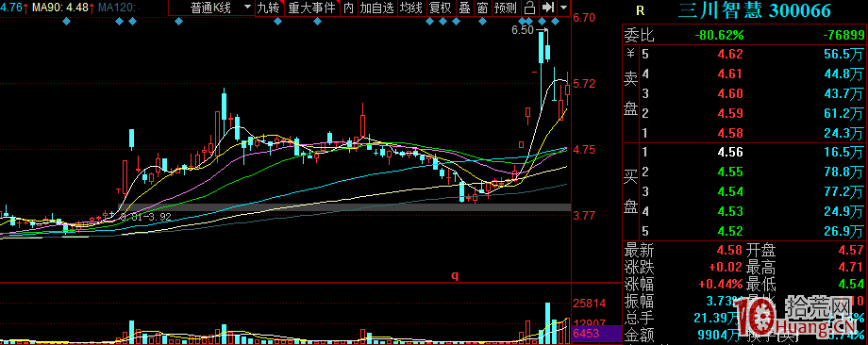This screenshot has height=345, width=868.
Task: Open the 重大事件 events overlay
Action: [x=312, y=8]
